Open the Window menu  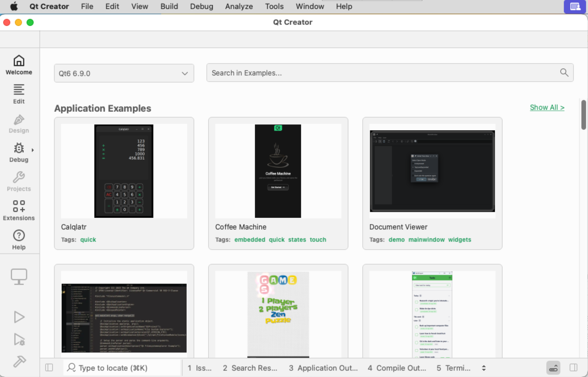(310, 6)
